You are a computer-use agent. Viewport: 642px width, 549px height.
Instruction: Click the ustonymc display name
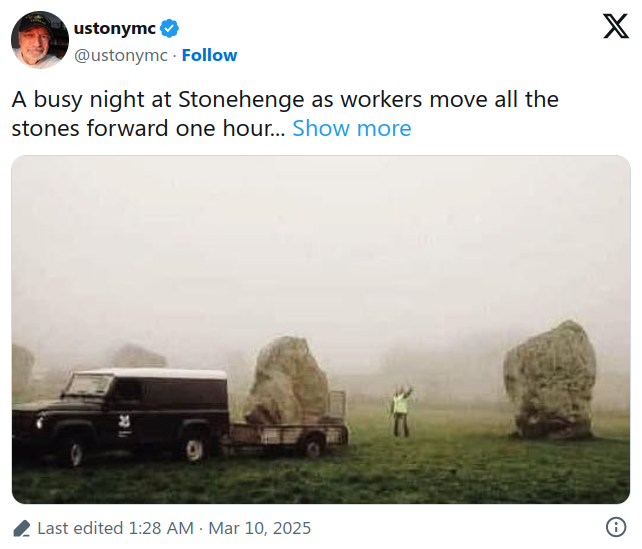(115, 28)
